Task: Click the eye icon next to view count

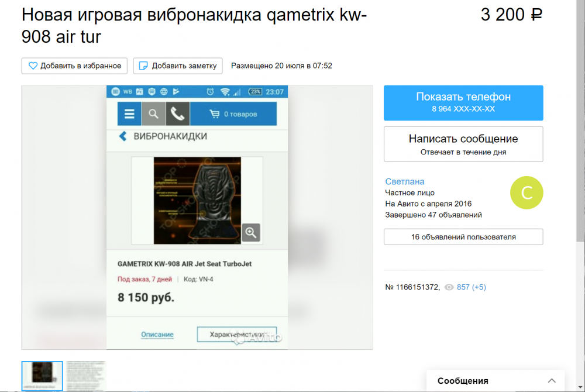Action: (x=449, y=287)
